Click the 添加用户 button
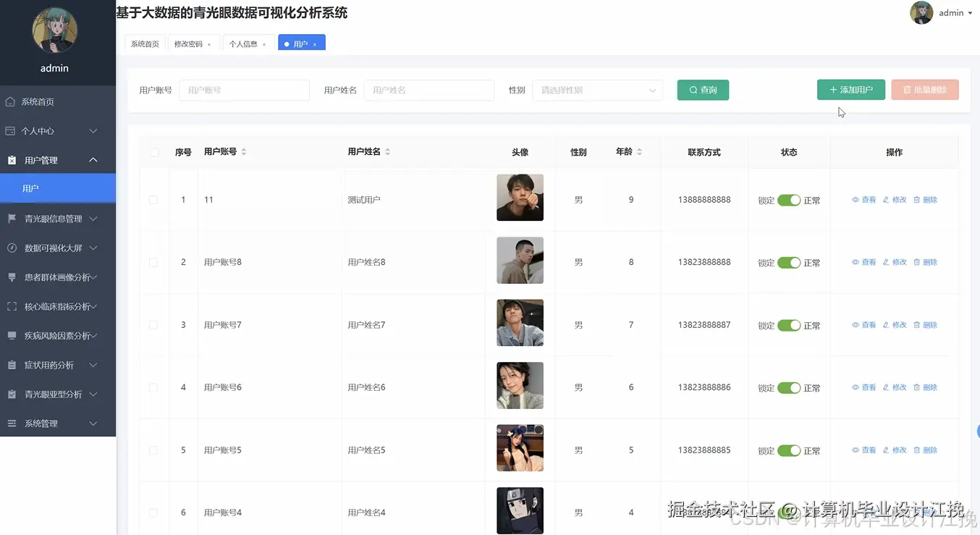 point(851,90)
